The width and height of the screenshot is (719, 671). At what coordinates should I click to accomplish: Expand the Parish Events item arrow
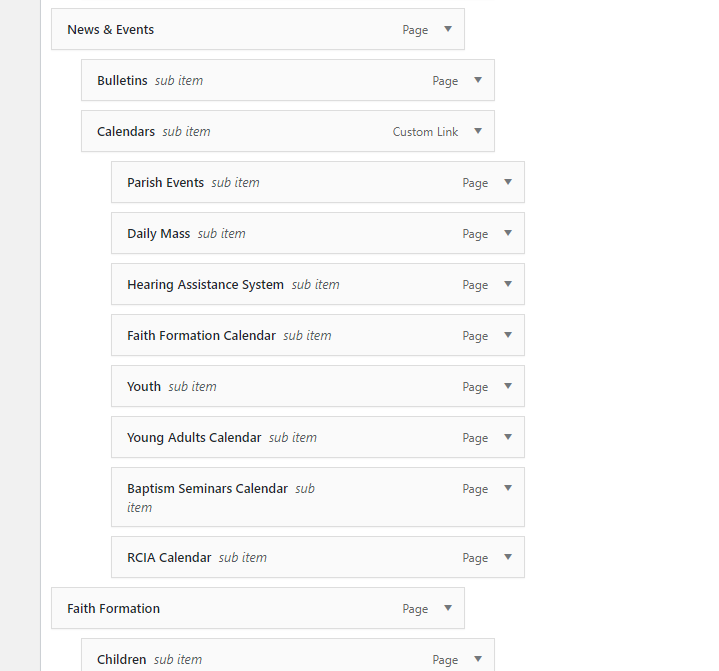508,182
